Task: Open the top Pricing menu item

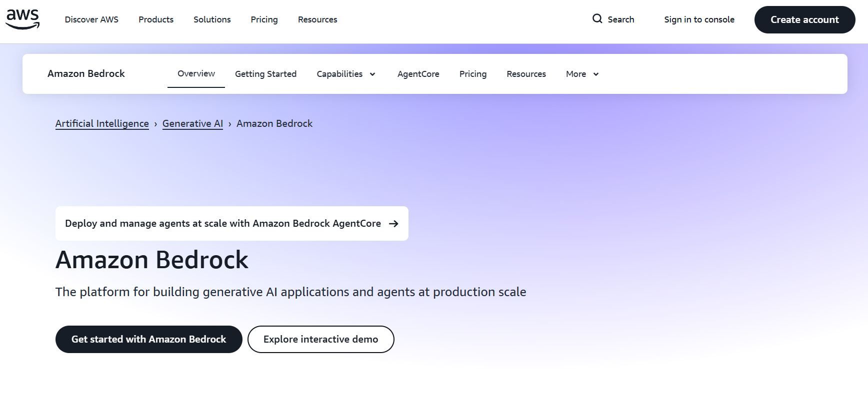Action: [x=264, y=19]
